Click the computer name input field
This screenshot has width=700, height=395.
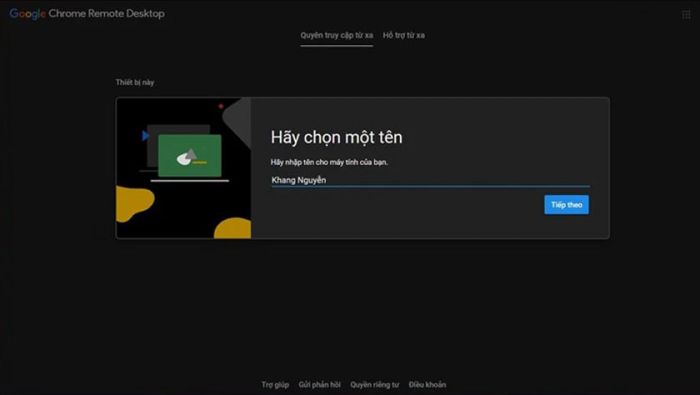point(430,180)
